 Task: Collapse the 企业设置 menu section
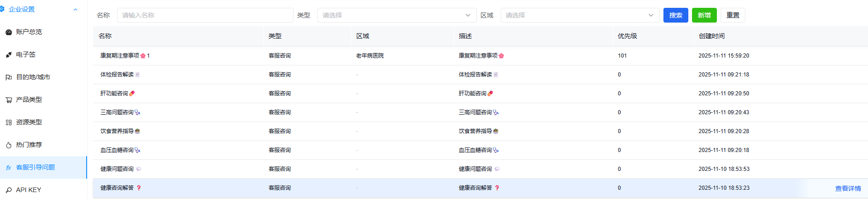click(x=76, y=10)
